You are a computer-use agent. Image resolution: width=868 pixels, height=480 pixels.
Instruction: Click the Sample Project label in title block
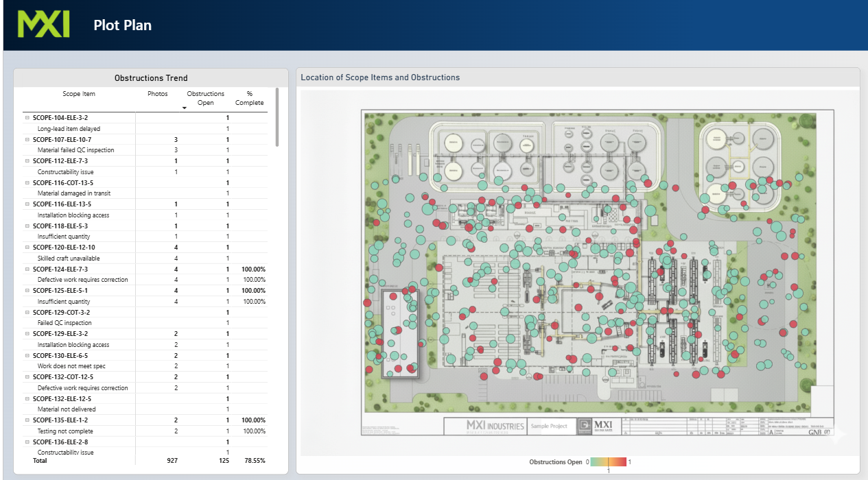pyautogui.click(x=550, y=426)
